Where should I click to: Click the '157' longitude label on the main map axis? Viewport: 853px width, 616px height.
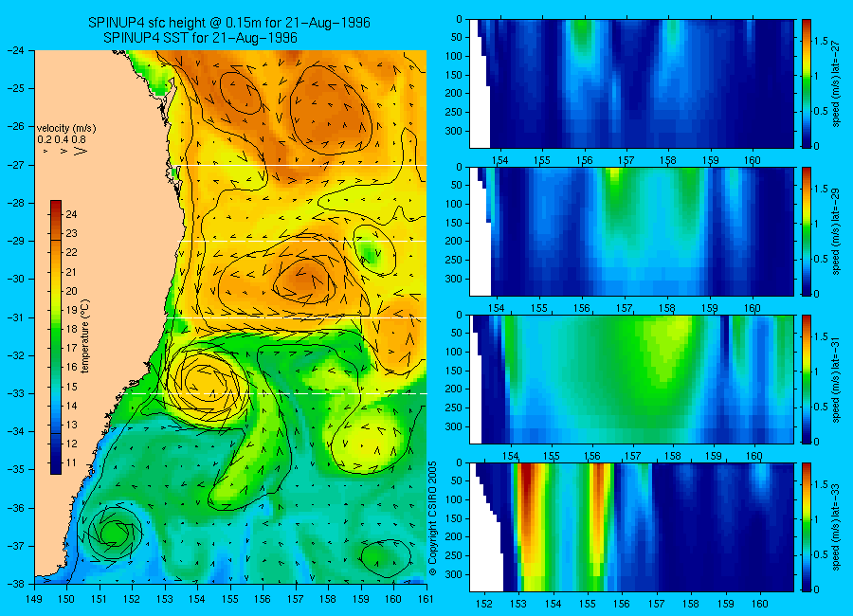pyautogui.click(x=296, y=599)
